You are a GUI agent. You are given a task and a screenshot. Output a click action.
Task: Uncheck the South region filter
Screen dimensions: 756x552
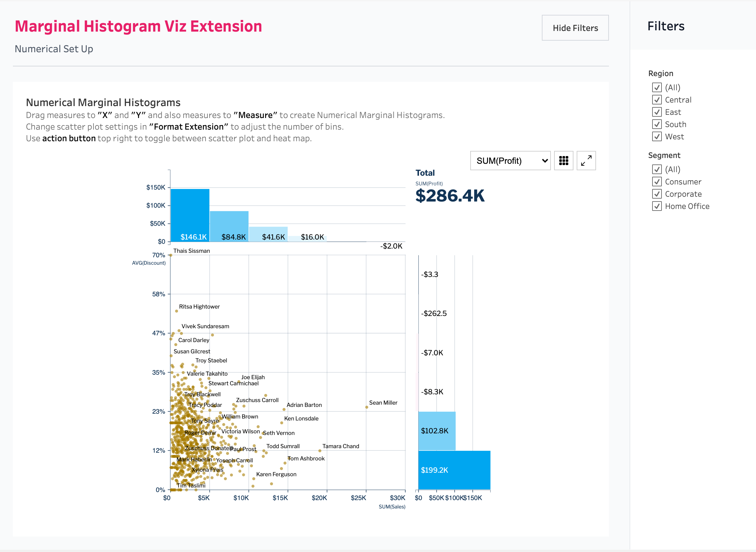656,124
